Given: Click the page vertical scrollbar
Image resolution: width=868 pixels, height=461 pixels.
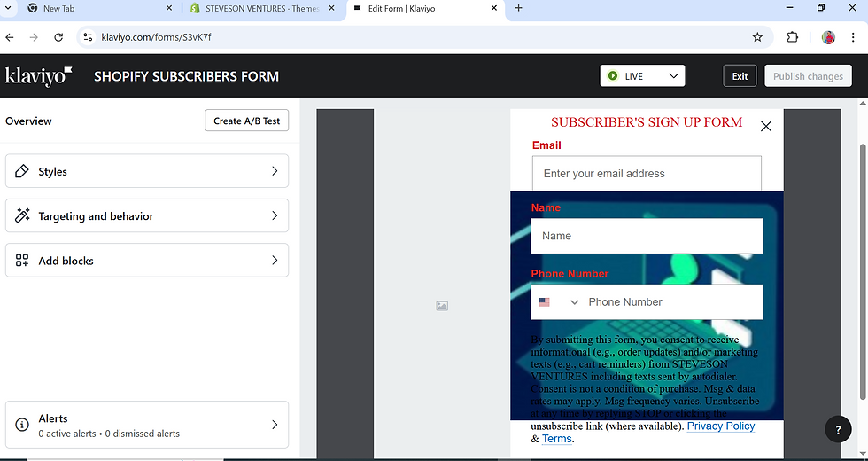Looking at the screenshot, I should point(863,271).
